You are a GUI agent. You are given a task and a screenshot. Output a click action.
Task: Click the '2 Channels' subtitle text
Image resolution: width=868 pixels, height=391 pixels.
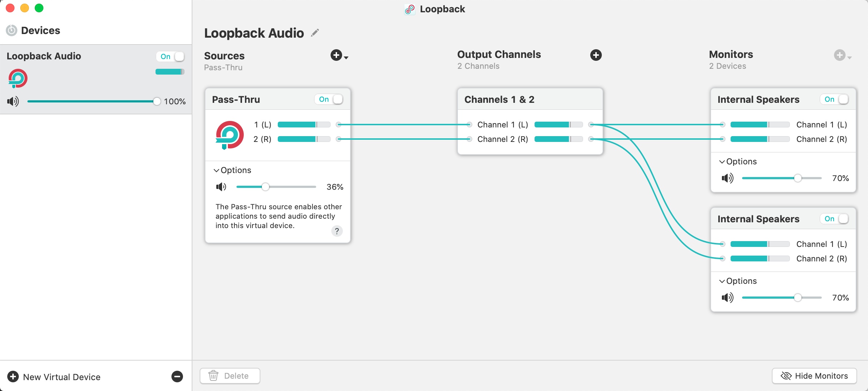point(478,66)
